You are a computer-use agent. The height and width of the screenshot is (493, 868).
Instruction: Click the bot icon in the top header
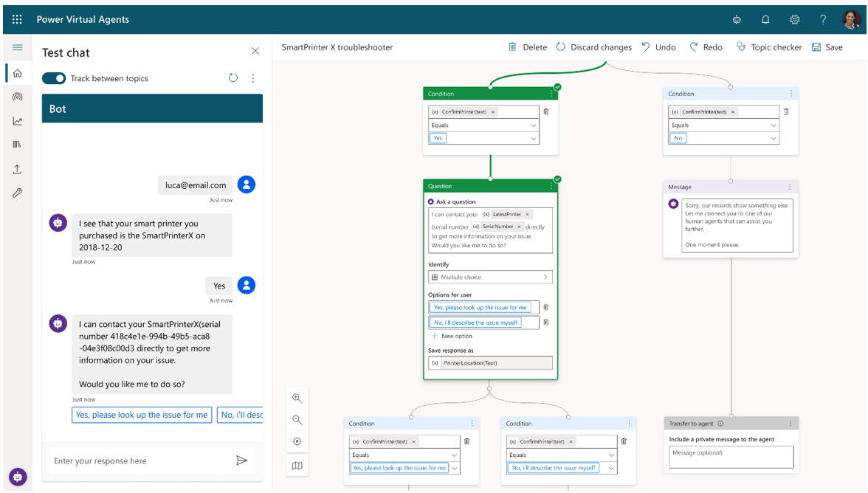(737, 19)
